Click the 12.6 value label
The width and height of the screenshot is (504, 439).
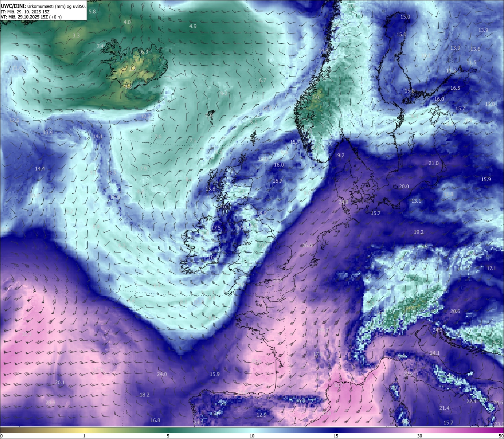14,120
